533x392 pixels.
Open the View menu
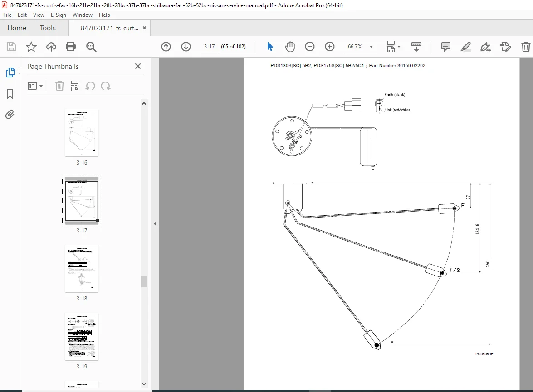tap(39, 15)
